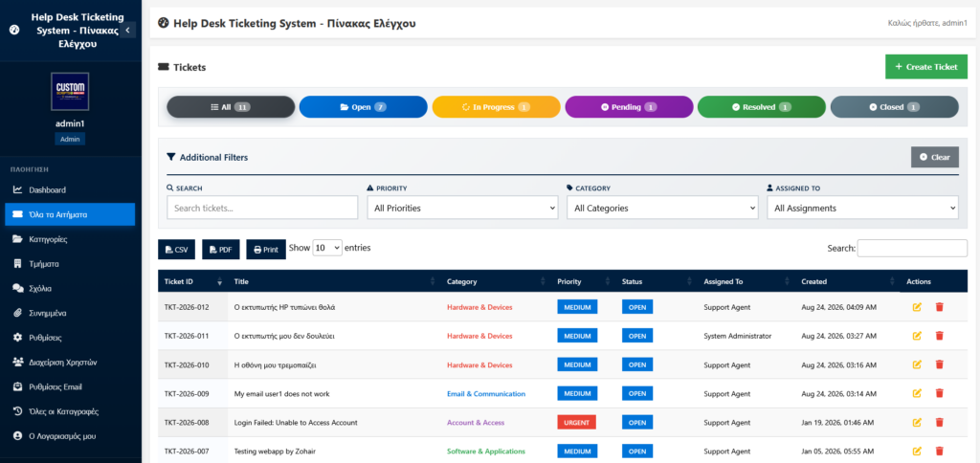This screenshot has height=463, width=980.
Task: Open Ο Λογαριασμός μου in sidebar
Action: point(70,435)
